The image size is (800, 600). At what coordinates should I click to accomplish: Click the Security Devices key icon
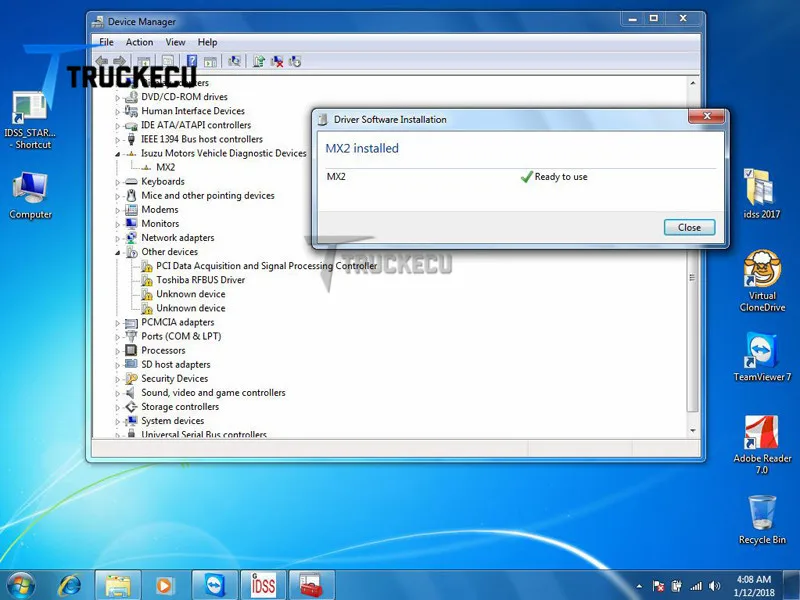[131, 379]
